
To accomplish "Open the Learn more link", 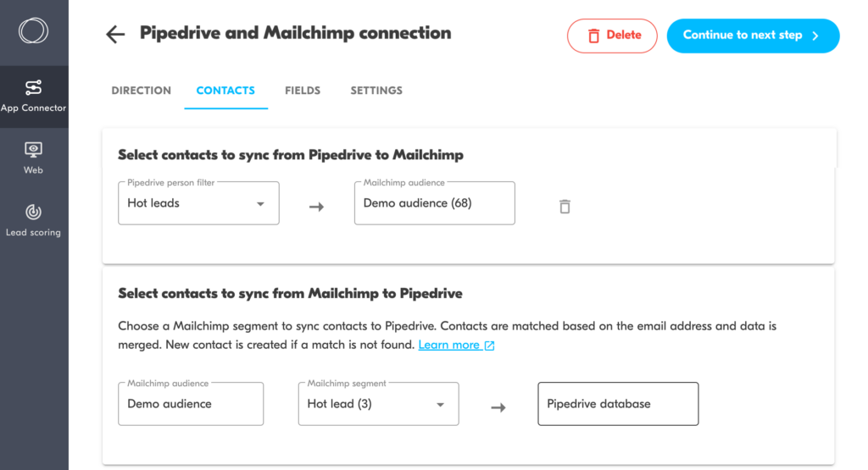I will (449, 346).
